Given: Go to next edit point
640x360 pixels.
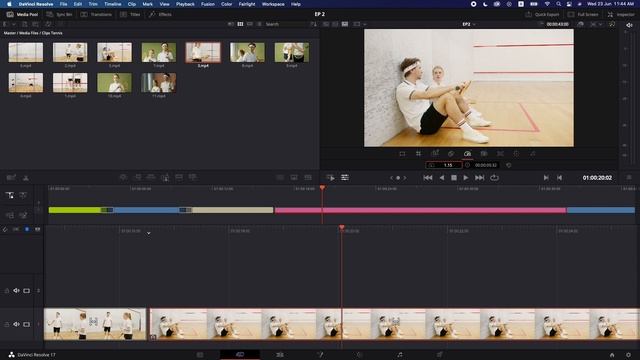Looking at the screenshot, I should (546, 178).
